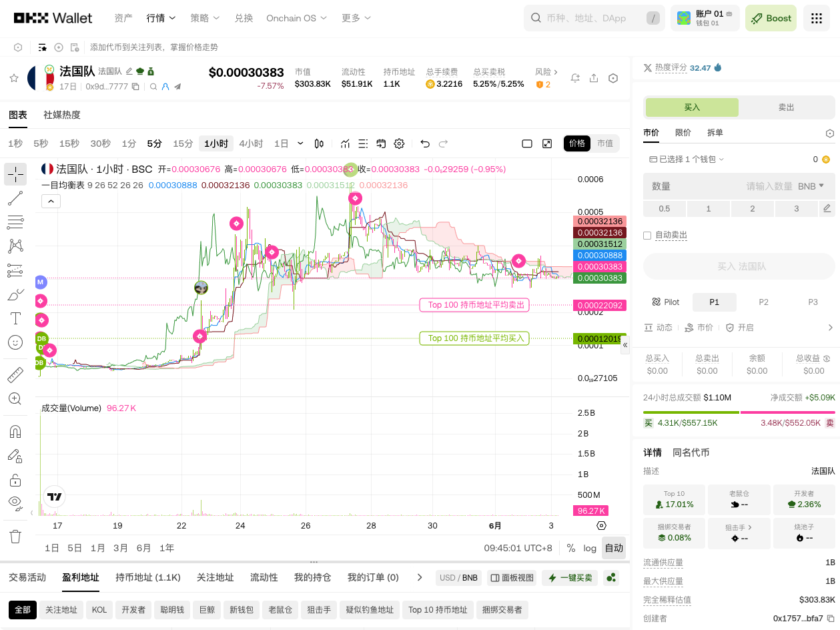Screen dimensions: 840x630
Task: Select the trend line drawing tool
Action: coord(15,198)
